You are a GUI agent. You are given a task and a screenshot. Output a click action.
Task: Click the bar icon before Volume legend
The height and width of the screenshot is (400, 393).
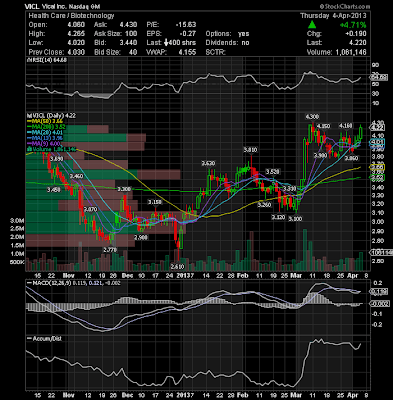(x=29, y=149)
